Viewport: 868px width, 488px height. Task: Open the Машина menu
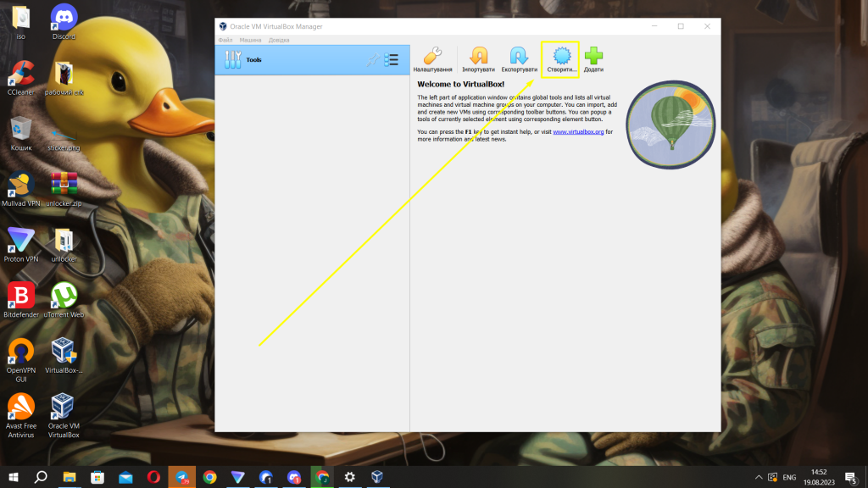coord(250,38)
